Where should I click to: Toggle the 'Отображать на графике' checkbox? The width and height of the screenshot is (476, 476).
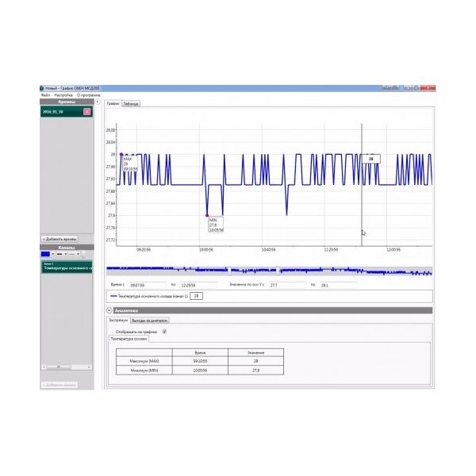tap(164, 331)
